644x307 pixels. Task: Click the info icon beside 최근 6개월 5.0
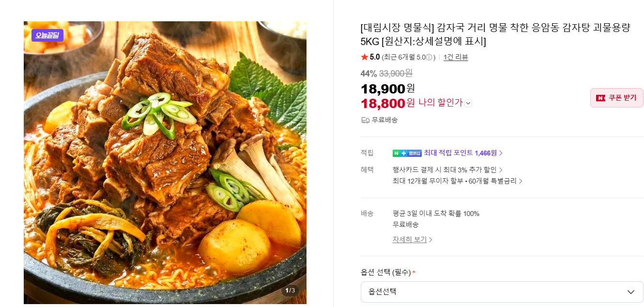(x=429, y=58)
